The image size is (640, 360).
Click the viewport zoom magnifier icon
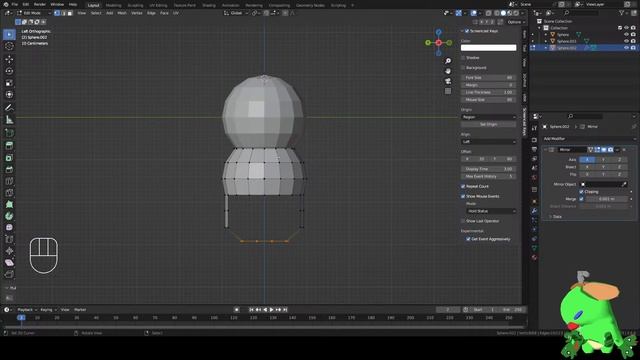click(x=448, y=61)
